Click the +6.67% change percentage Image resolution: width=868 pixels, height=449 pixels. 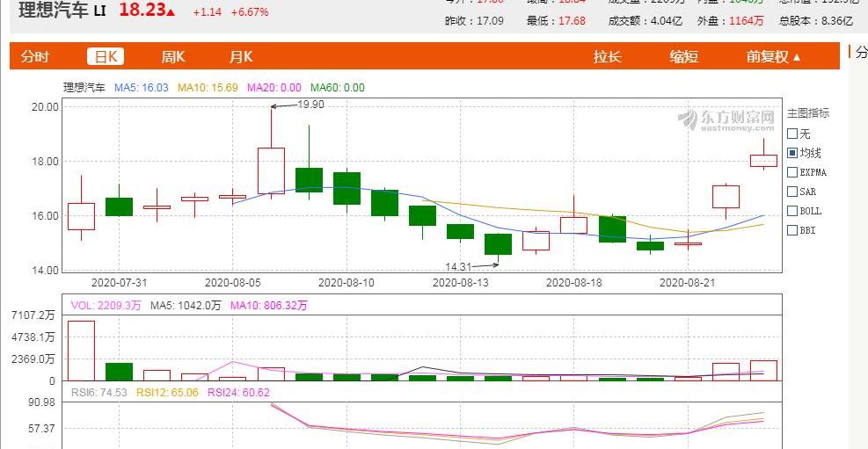(x=250, y=11)
